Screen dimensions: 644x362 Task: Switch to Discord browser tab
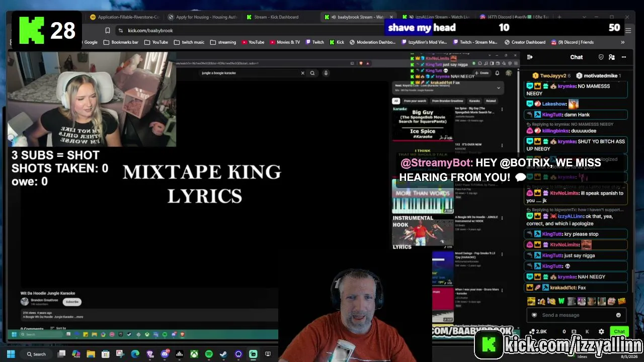tap(515, 17)
